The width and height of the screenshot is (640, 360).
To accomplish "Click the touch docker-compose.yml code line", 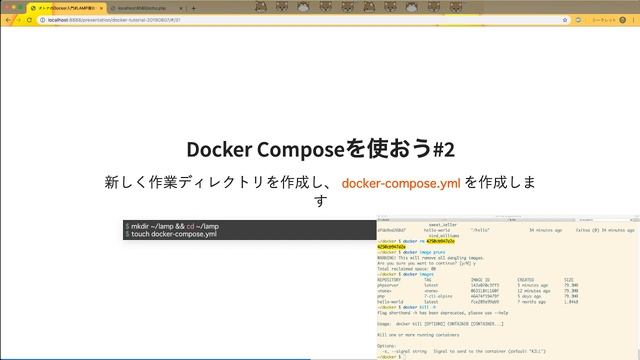I will tap(171, 234).
